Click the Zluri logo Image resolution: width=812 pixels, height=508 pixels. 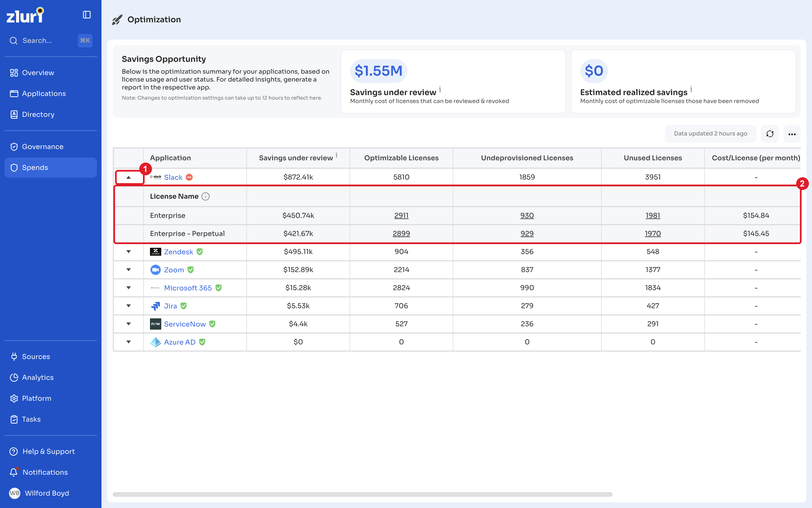point(25,15)
